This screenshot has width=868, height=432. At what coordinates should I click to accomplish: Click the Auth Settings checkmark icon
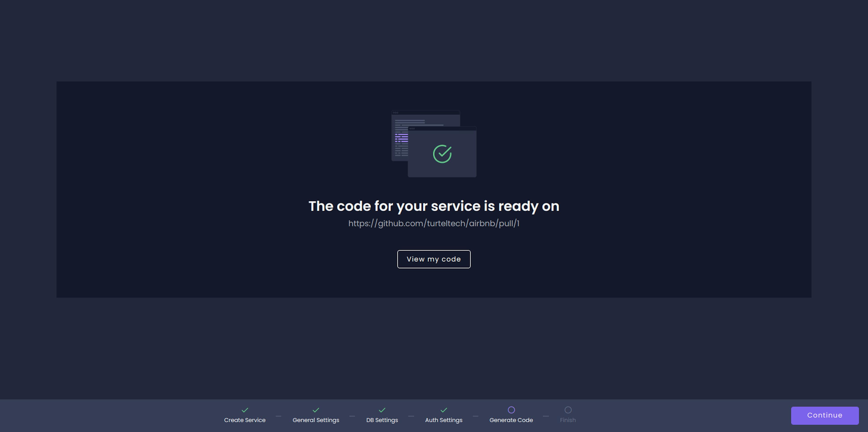[443, 410]
